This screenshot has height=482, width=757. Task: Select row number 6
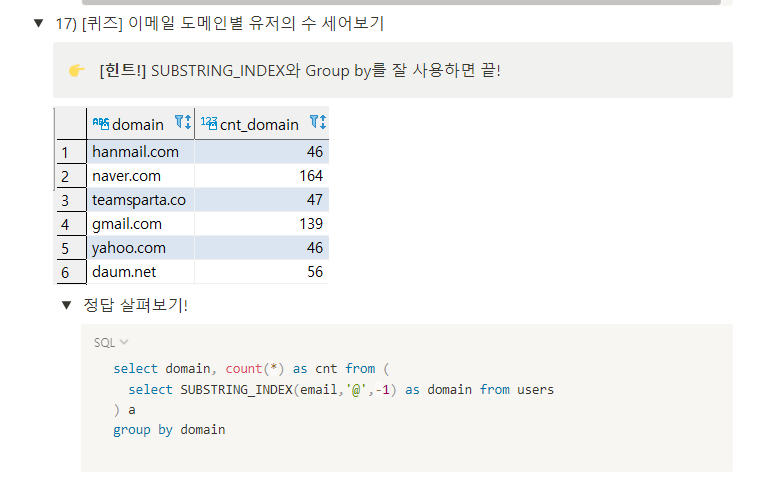(x=70, y=272)
